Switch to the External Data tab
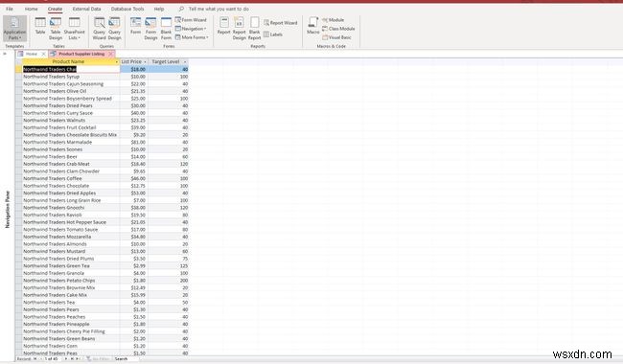The image size is (623, 364). tap(86, 9)
